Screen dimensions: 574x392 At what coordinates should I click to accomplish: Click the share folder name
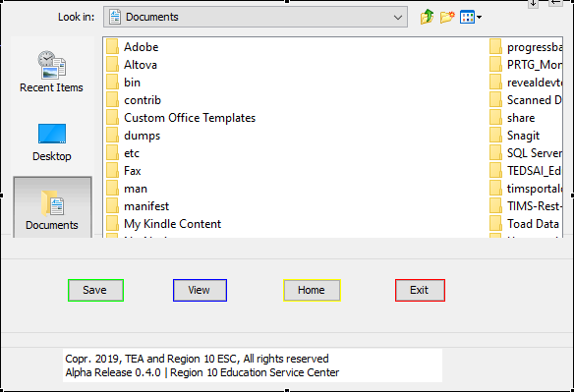point(521,118)
